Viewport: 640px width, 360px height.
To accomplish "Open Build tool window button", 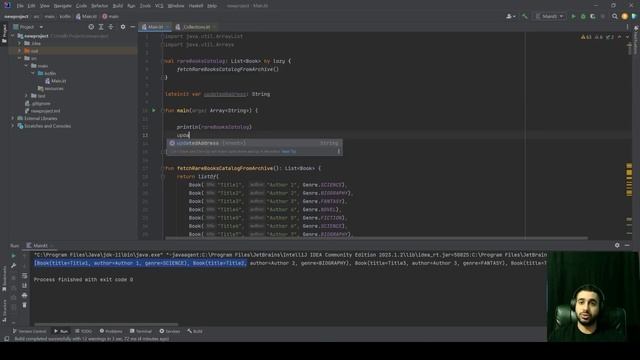I will 195,331.
